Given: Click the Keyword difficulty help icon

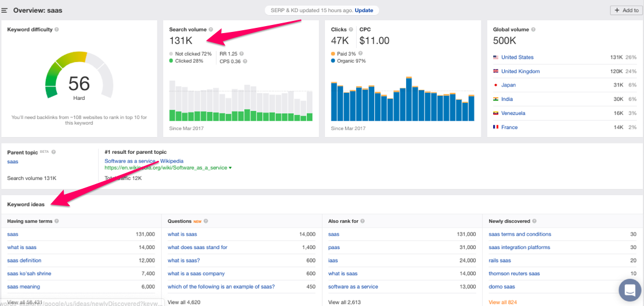Looking at the screenshot, I should coord(56,30).
